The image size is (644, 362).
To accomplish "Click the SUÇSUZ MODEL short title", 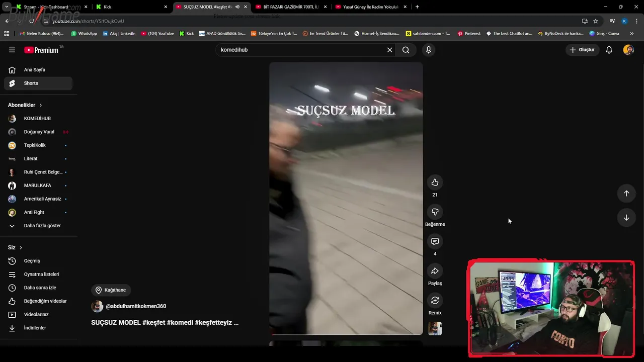I will [x=165, y=323].
